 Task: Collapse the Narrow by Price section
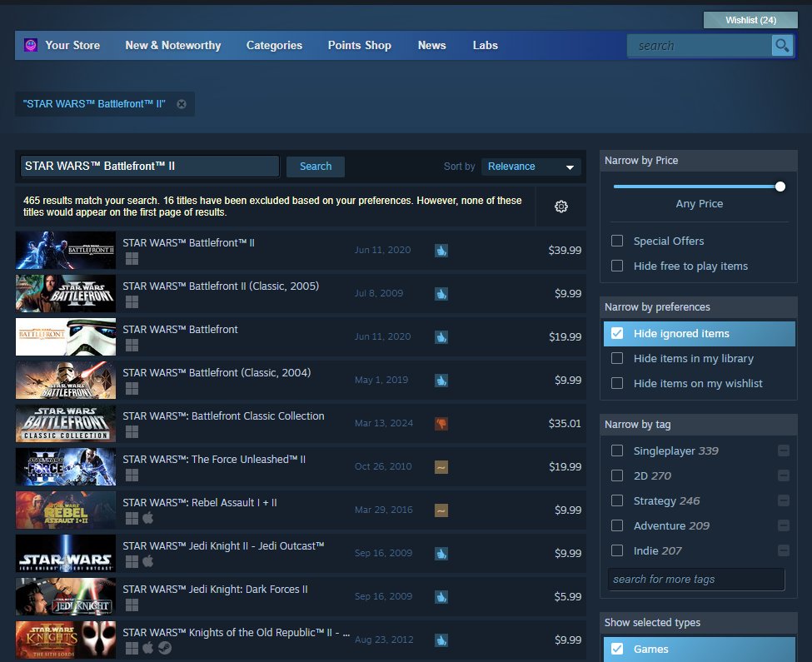point(698,161)
